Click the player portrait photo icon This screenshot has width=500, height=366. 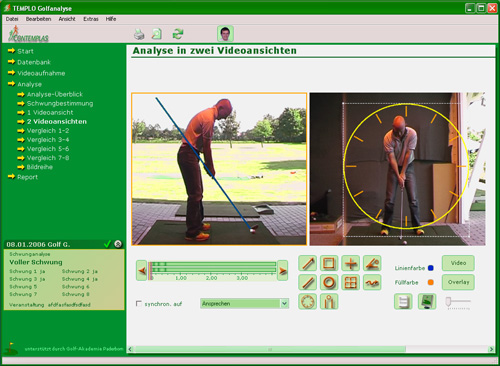(225, 34)
